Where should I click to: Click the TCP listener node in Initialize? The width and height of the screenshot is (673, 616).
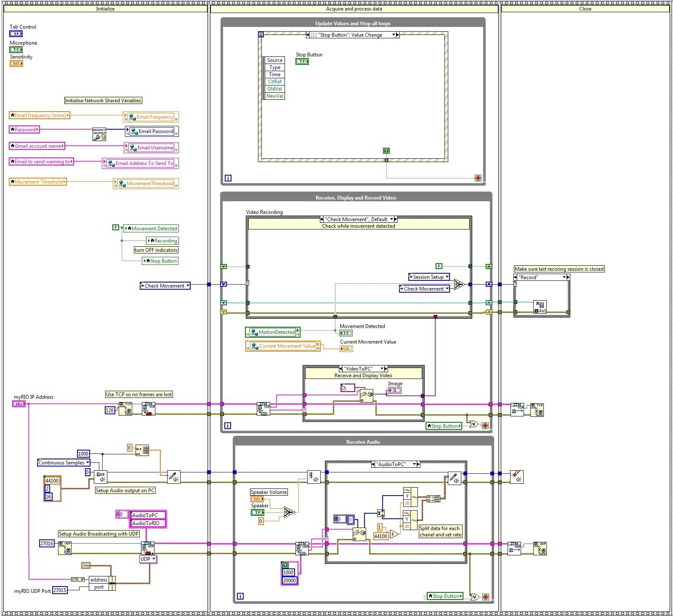(125, 409)
